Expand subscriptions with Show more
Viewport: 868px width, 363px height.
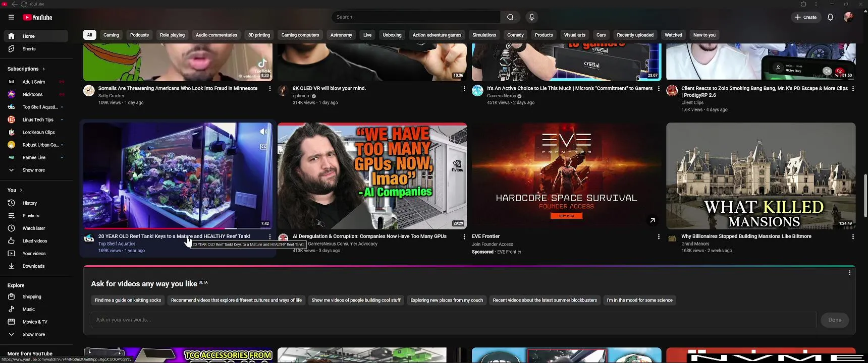pos(35,170)
